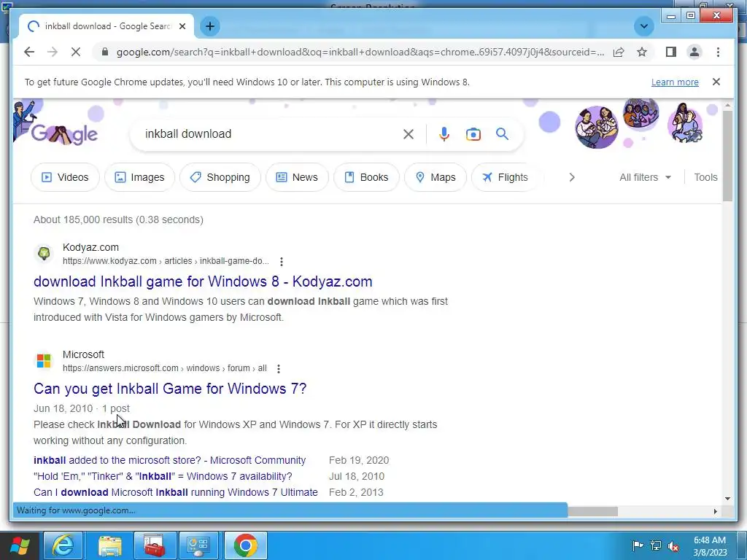
Task: Search by image with camera icon
Action: tap(473, 134)
